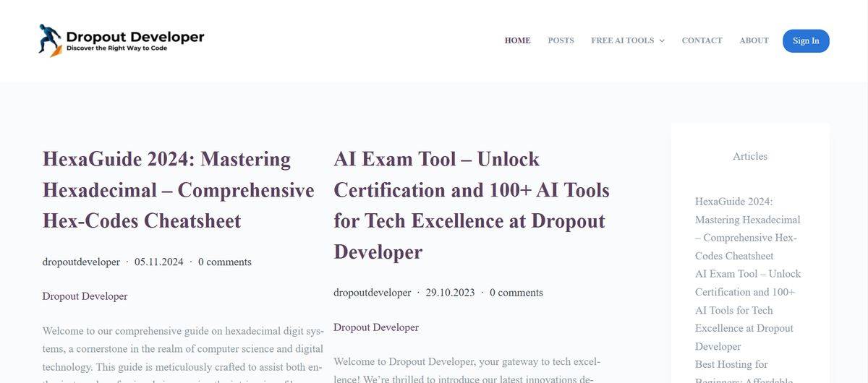The width and height of the screenshot is (868, 383).
Task: Click the excerpt starting 'Welcome to Dropout Developer'
Action: [467, 369]
